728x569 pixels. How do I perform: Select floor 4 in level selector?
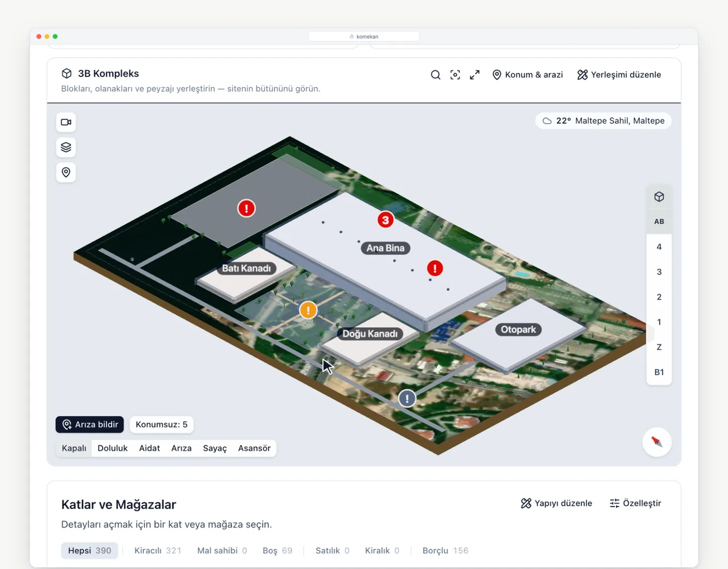coord(659,247)
